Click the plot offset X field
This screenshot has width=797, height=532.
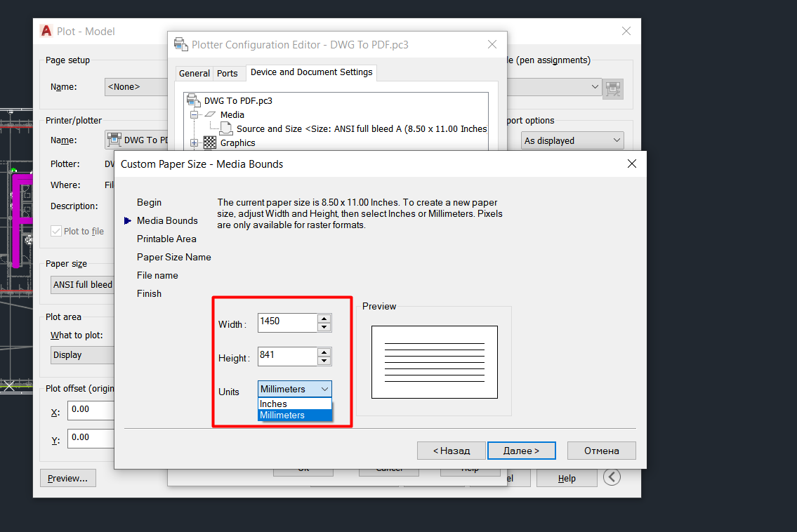[91, 410]
